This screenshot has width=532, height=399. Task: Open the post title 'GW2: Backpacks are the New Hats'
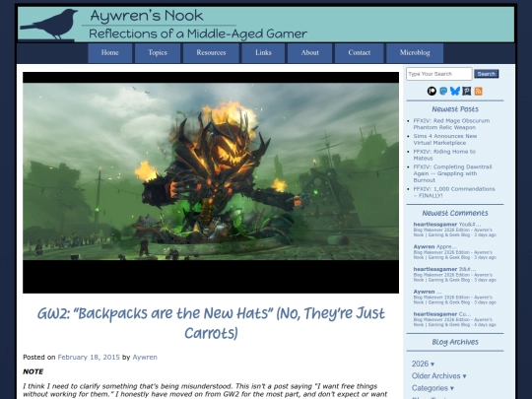coord(211,323)
